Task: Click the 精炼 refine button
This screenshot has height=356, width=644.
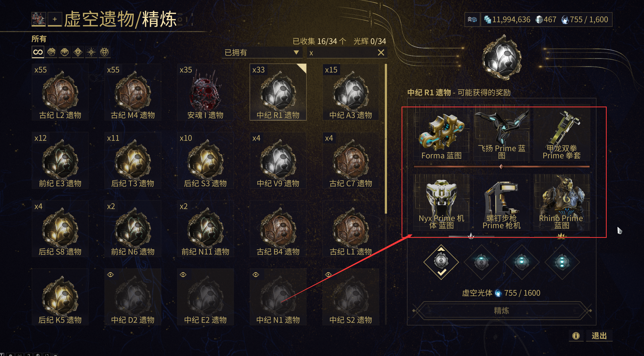Action: (501, 311)
